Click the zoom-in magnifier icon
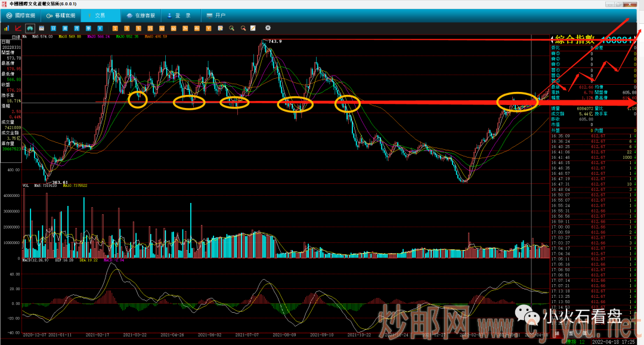Image resolution: width=644 pixels, height=345 pixels. [x=231, y=28]
